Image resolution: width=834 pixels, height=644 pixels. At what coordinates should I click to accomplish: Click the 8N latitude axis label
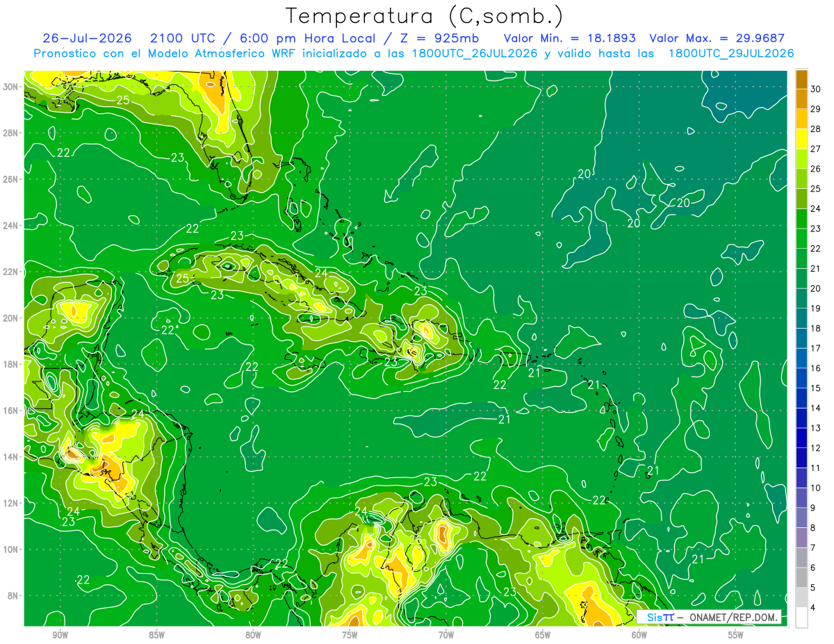(13, 596)
